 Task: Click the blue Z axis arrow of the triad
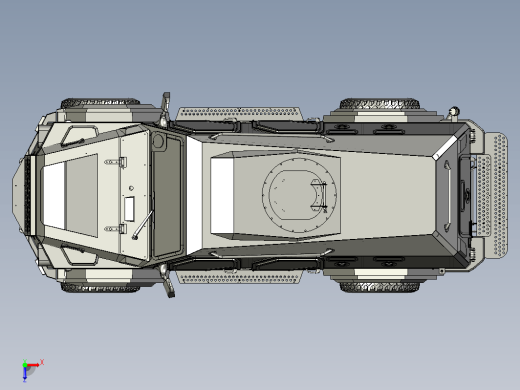[25, 374]
